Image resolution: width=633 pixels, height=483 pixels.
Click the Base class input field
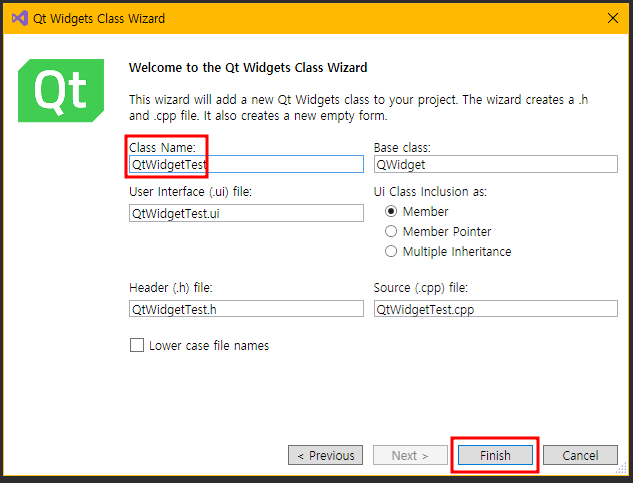[496, 164]
